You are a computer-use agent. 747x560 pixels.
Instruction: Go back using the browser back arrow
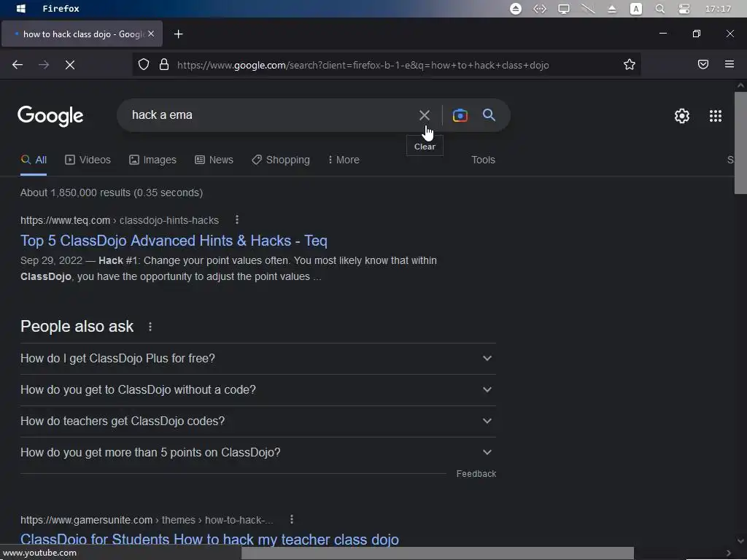point(18,65)
